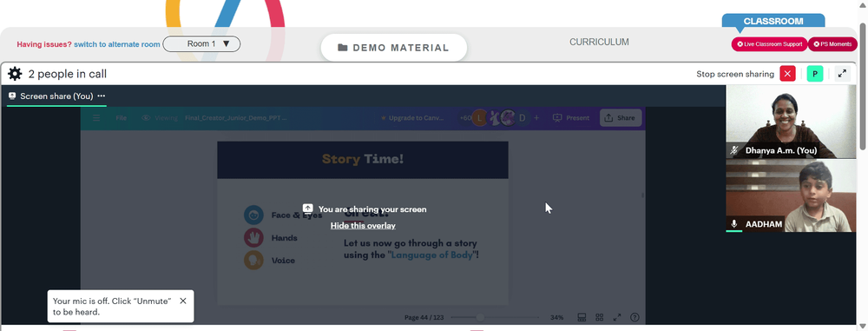
Task: Click Final_Creator_Junior_Demo_PPT file name
Action: point(236,118)
